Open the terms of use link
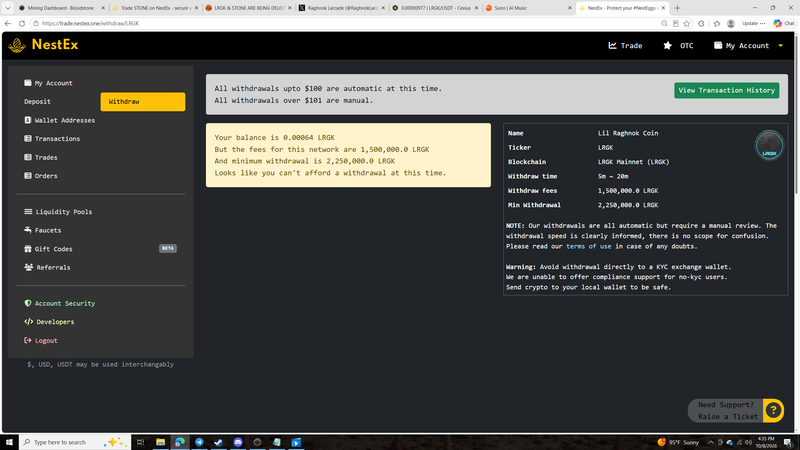This screenshot has height=450, width=800. coord(588,246)
